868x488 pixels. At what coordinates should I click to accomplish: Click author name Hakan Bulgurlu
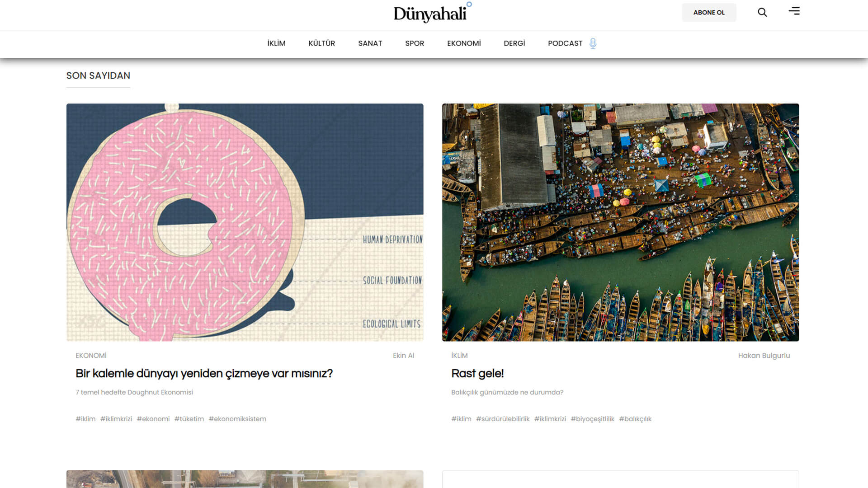tap(764, 356)
